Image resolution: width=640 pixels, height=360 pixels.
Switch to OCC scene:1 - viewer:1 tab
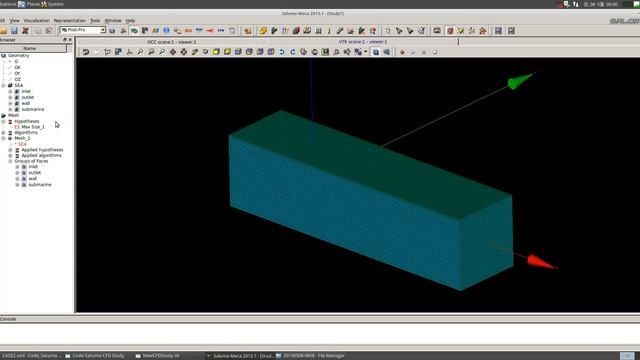tap(172, 42)
